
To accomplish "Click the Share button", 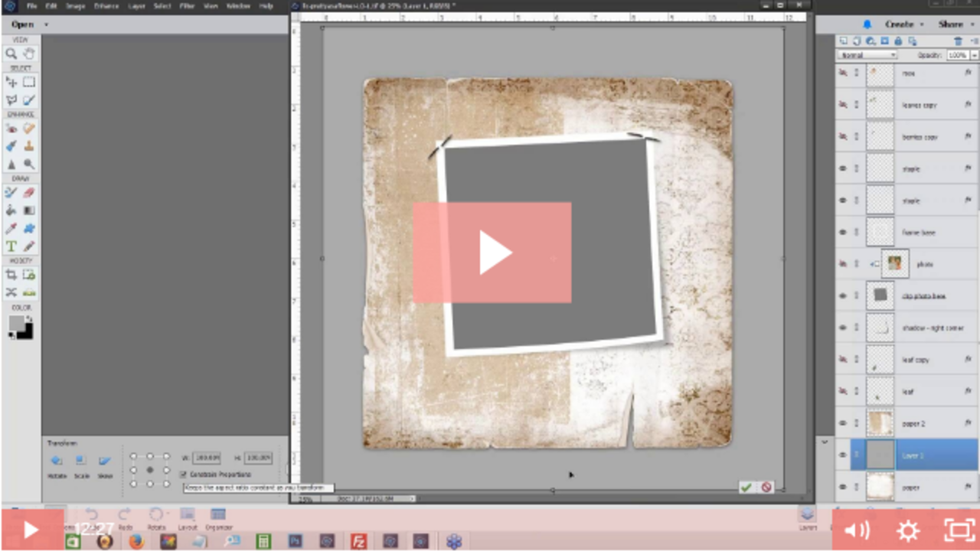I will click(952, 24).
